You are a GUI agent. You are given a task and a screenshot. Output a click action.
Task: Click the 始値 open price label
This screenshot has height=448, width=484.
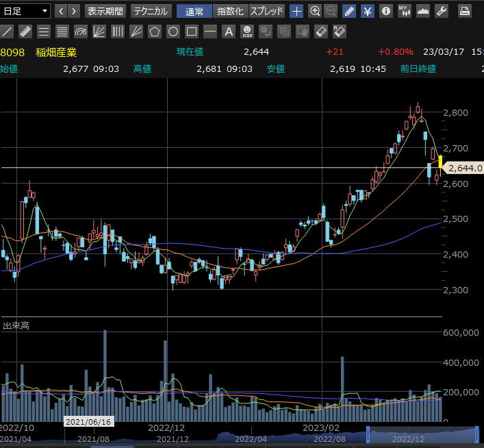pos(9,69)
